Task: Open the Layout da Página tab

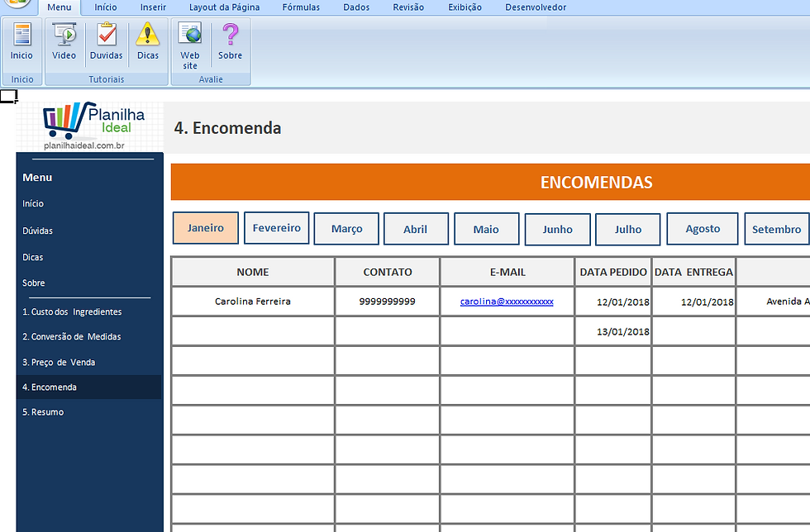Action: [224, 7]
